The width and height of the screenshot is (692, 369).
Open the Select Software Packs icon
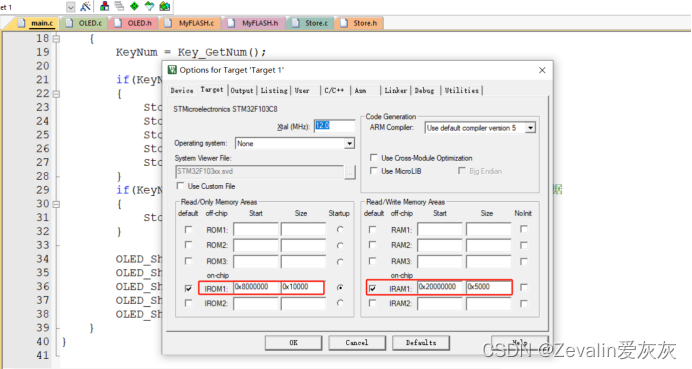pyautogui.click(x=150, y=6)
